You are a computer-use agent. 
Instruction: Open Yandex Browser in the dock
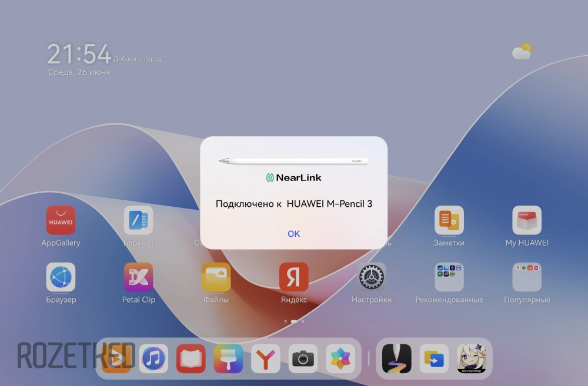pyautogui.click(x=266, y=358)
